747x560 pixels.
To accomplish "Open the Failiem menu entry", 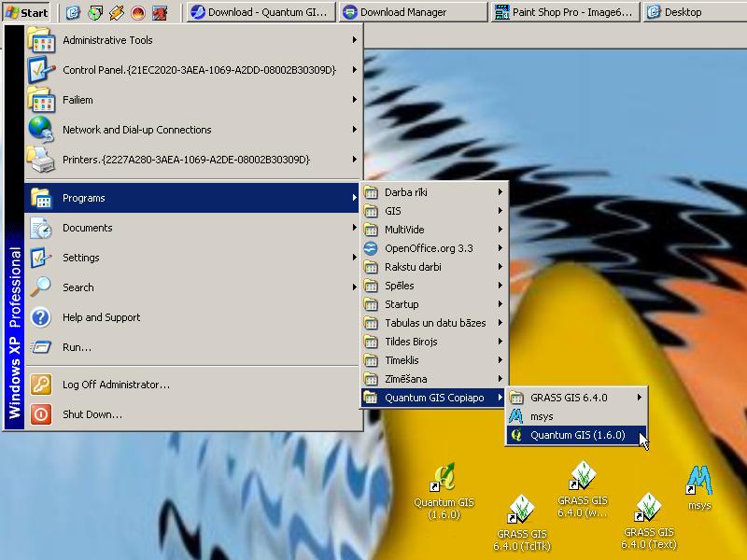I will click(x=193, y=100).
